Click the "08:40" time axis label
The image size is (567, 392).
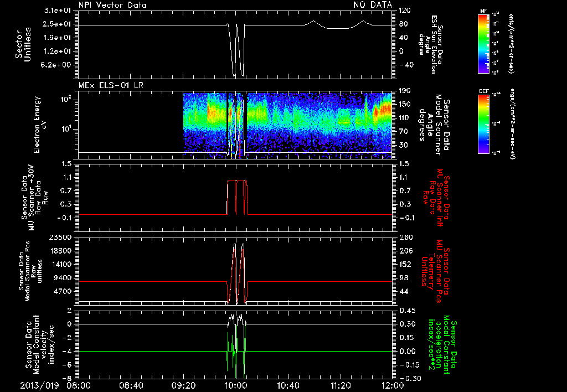(131, 385)
